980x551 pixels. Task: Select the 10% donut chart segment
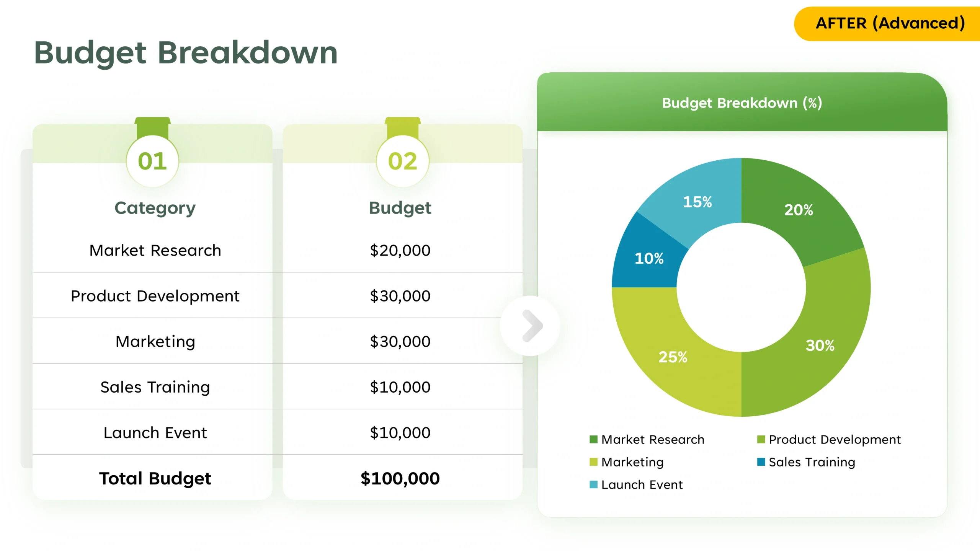click(649, 259)
